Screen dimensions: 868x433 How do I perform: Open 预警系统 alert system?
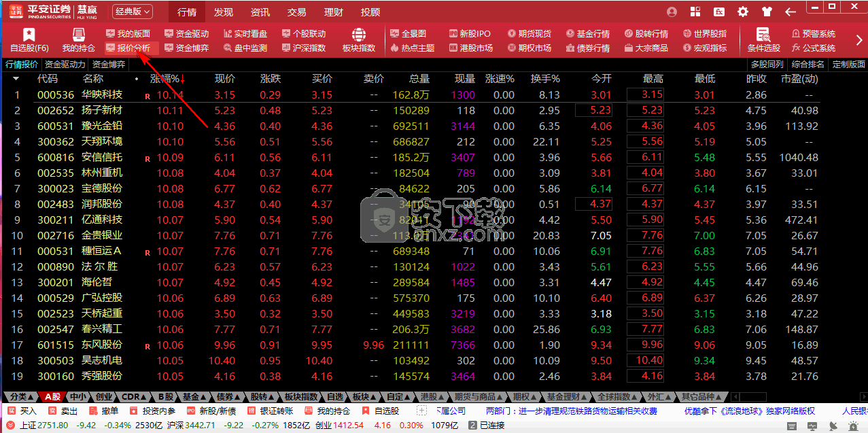pyautogui.click(x=813, y=33)
